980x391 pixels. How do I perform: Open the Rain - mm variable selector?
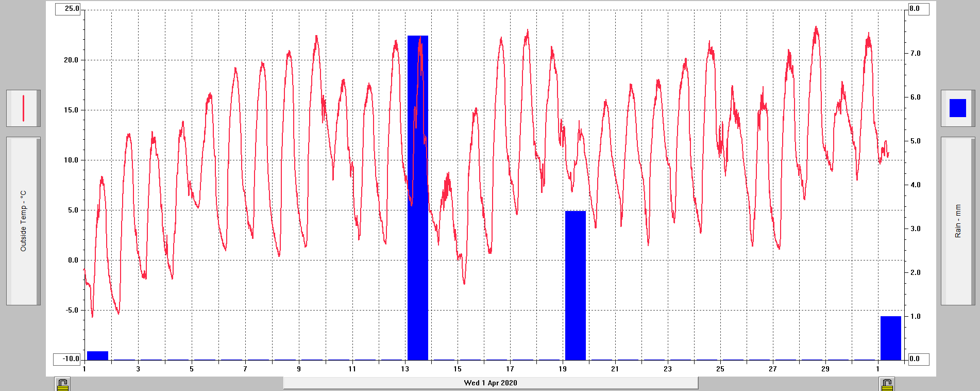[x=957, y=221]
